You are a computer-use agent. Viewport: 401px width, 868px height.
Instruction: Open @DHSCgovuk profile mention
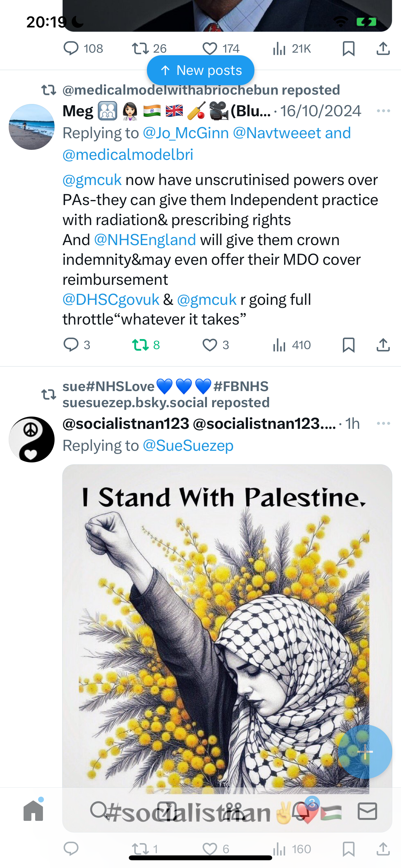click(111, 299)
